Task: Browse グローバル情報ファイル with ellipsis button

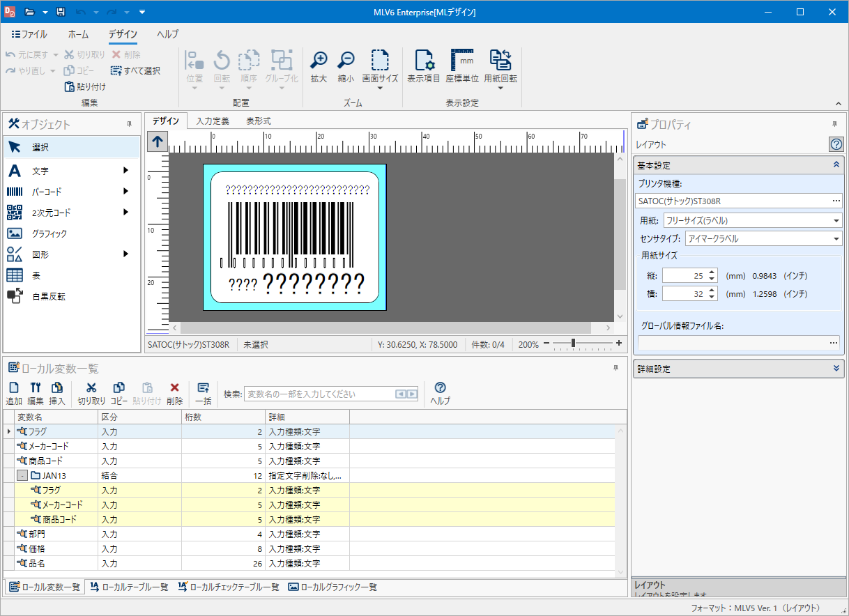Action: coord(834,343)
